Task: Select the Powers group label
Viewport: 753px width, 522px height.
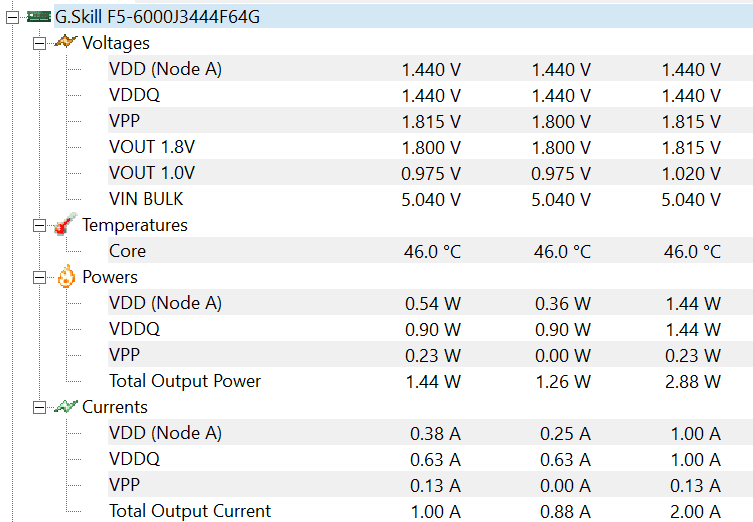Action: click(110, 277)
